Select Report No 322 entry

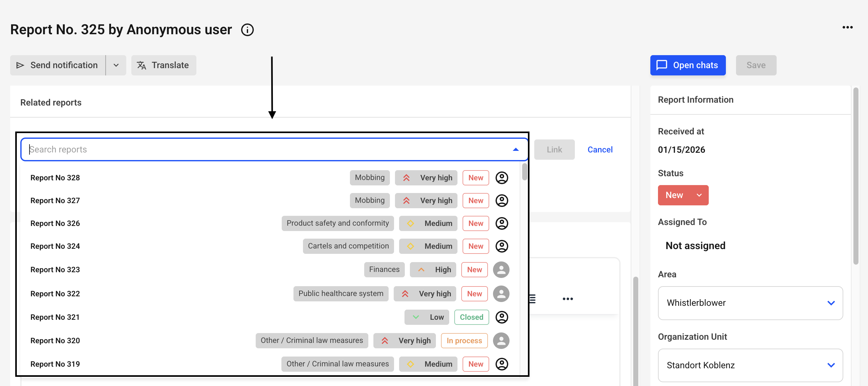(x=55, y=294)
